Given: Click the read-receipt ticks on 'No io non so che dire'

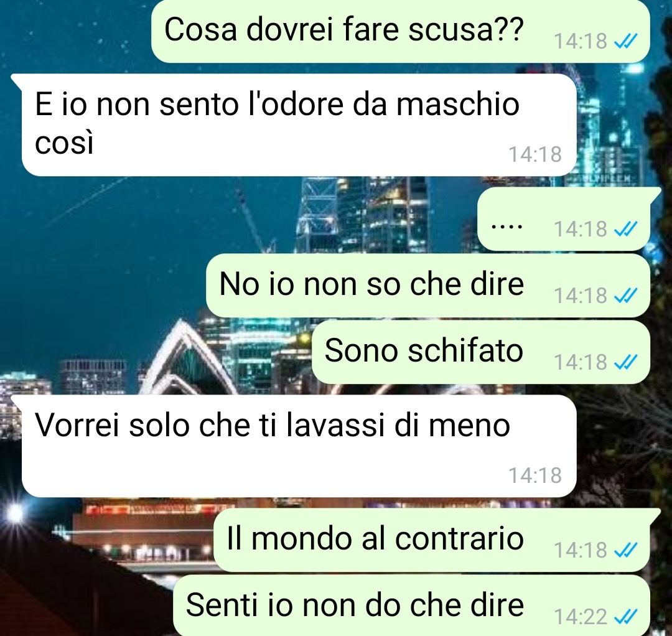Looking at the screenshot, I should (x=626, y=295).
